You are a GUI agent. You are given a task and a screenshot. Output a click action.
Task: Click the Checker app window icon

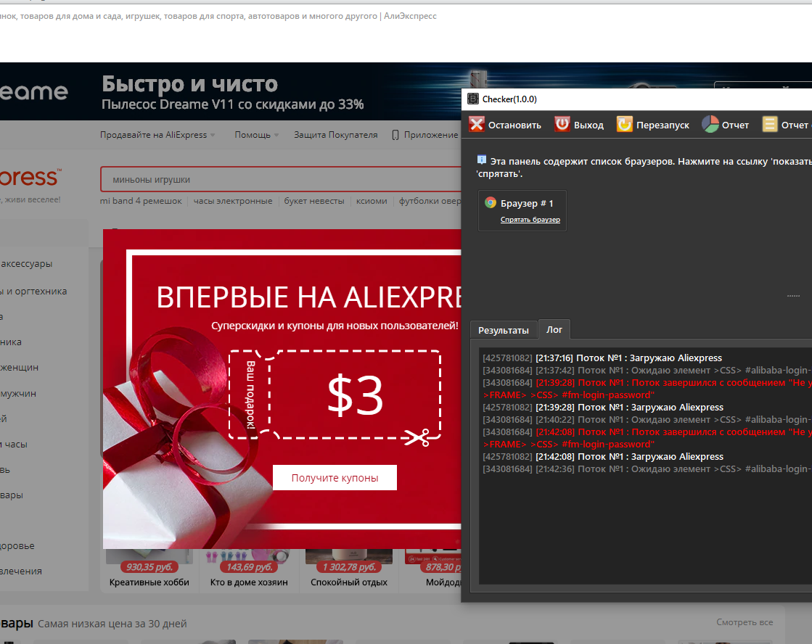pos(473,99)
